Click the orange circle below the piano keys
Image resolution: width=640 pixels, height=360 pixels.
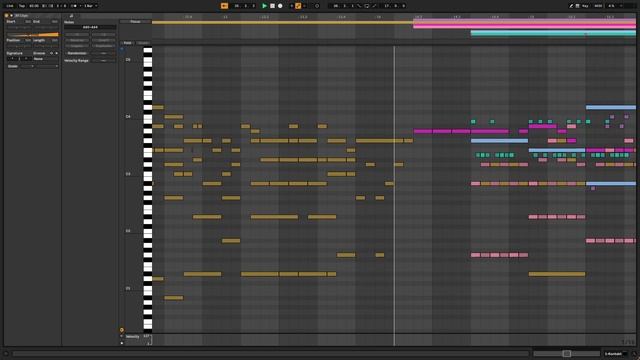point(122,330)
